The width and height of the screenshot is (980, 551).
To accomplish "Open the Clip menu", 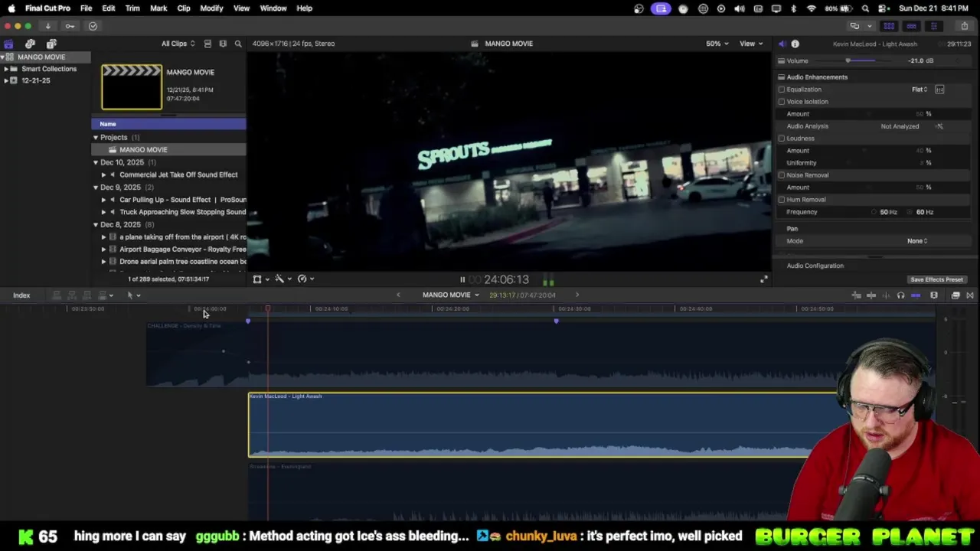I will [x=184, y=8].
